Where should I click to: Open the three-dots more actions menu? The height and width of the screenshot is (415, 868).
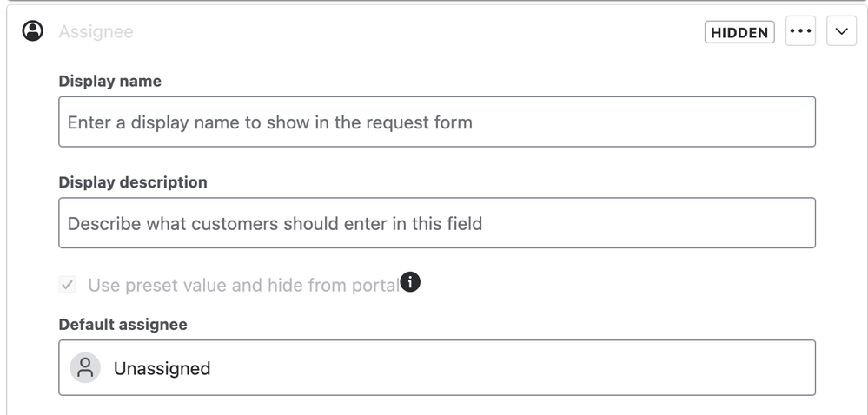point(800,31)
